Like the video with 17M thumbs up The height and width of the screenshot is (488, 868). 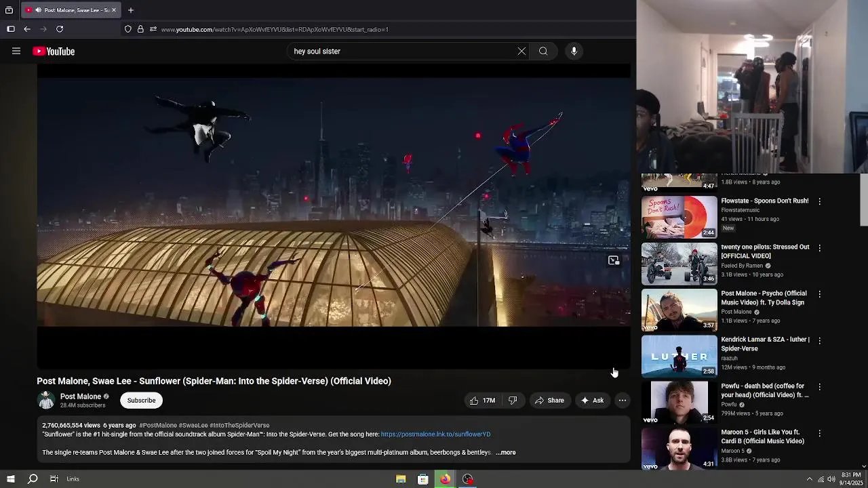[x=482, y=401]
